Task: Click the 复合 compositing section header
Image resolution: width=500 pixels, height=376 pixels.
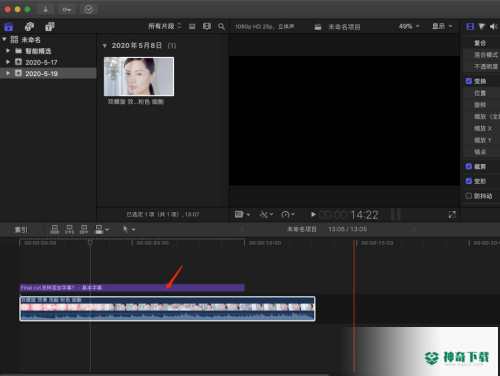Action: tap(480, 43)
